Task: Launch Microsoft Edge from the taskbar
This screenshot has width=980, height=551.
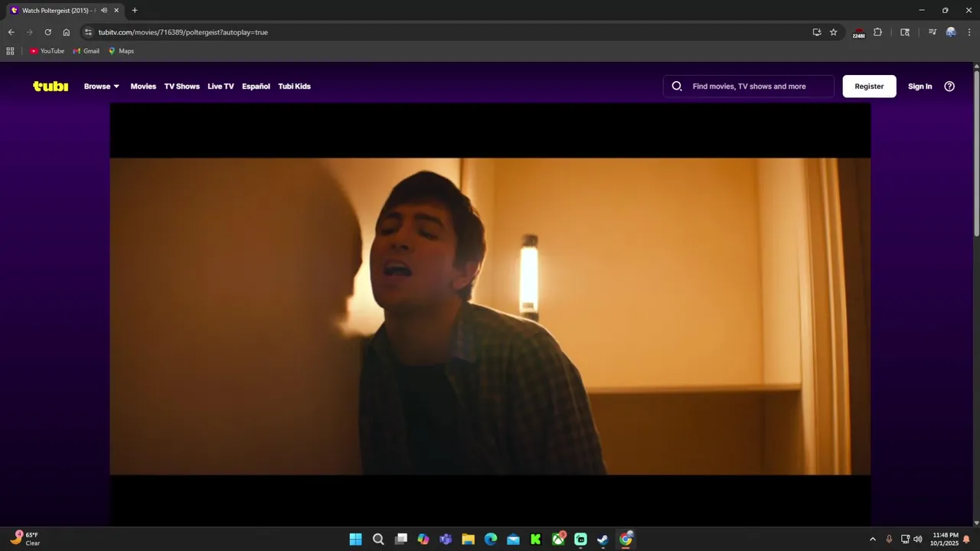Action: click(491, 540)
